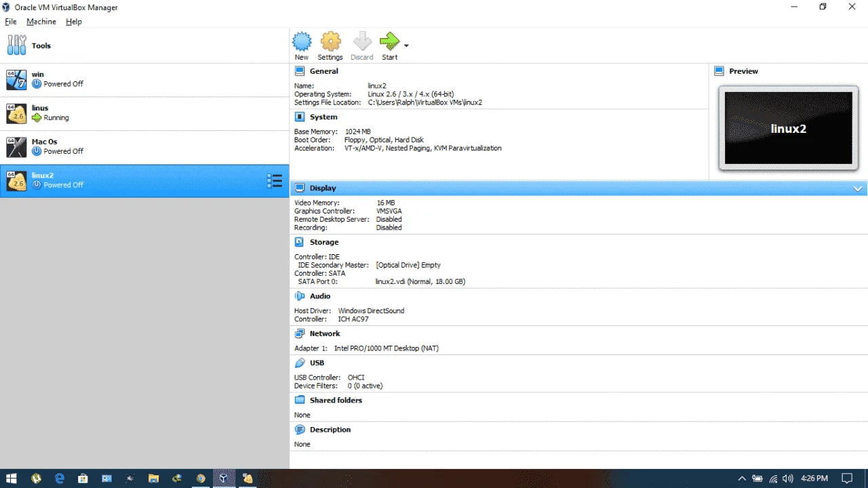Open the Help menu
This screenshot has height=488, width=868.
(74, 22)
